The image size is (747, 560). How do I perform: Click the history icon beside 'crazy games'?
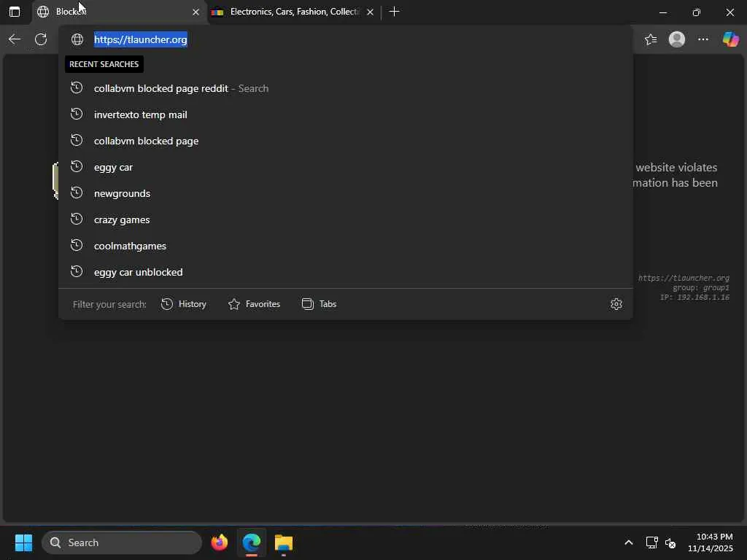tap(77, 219)
